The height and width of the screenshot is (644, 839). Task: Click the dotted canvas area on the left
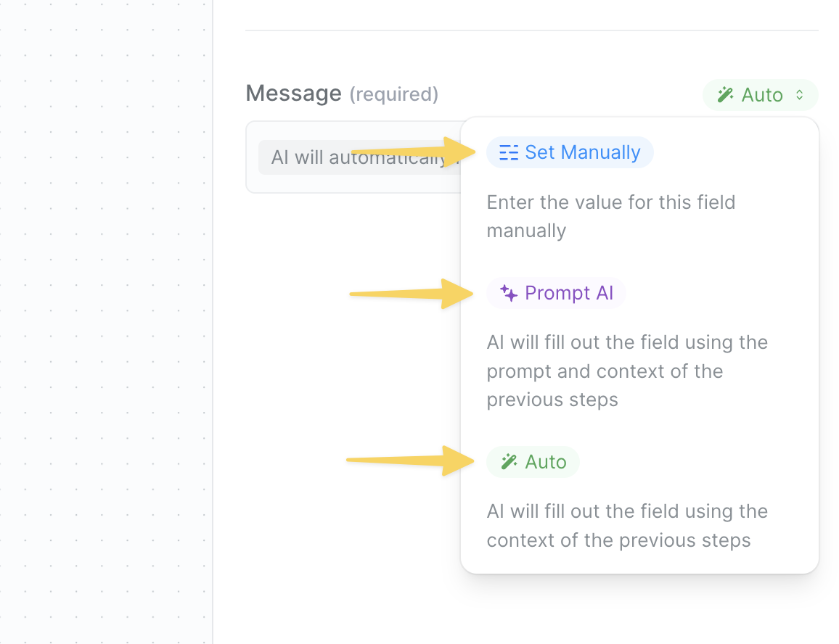[105, 326]
